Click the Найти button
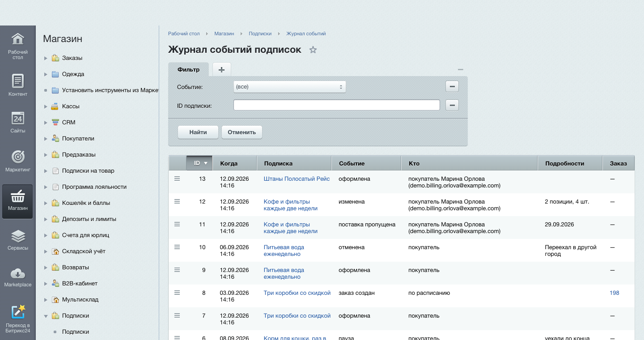Screen dimensions: 644x340 [x=198, y=132]
